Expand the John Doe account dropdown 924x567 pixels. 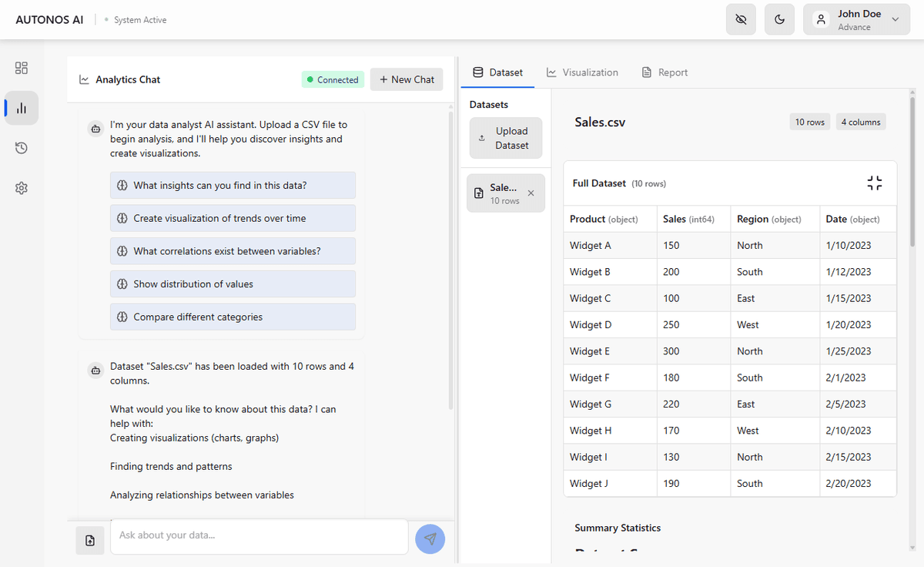pyautogui.click(x=895, y=19)
